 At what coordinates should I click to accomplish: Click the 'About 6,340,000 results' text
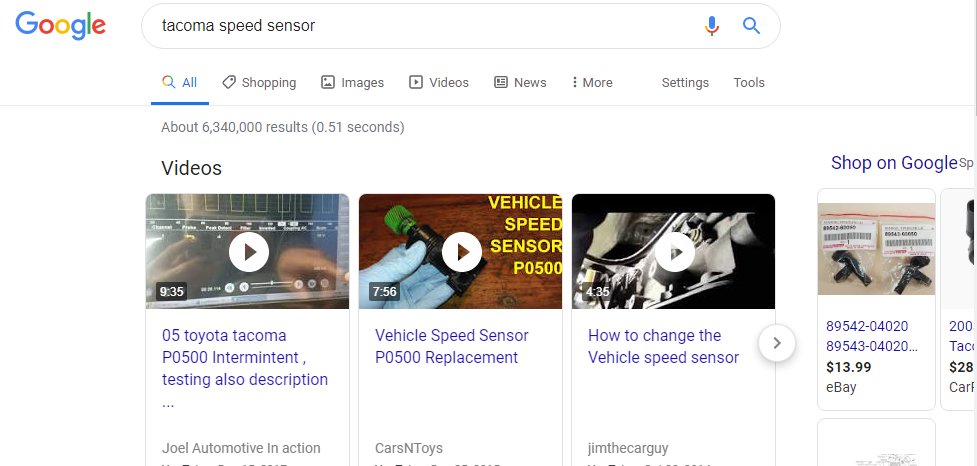click(282, 127)
